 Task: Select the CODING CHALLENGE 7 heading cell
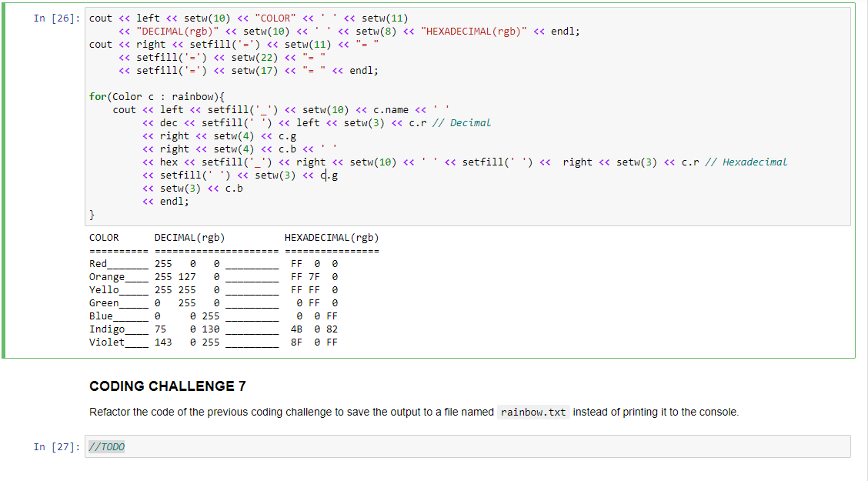tap(168, 386)
